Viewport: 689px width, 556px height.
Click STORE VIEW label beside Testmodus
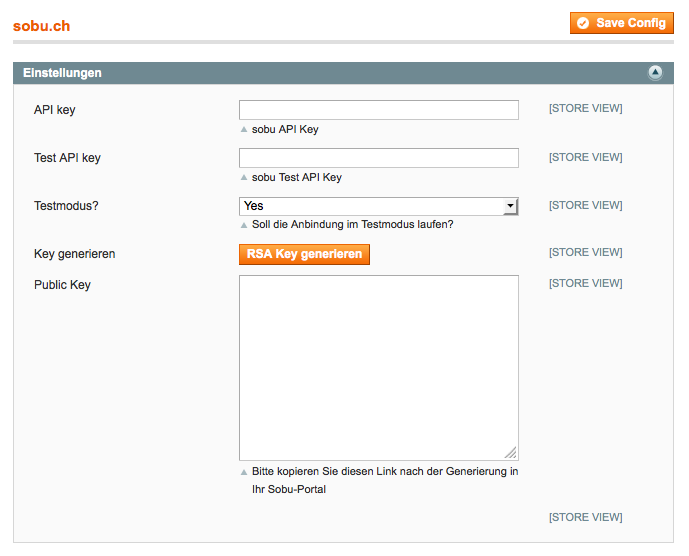585,205
